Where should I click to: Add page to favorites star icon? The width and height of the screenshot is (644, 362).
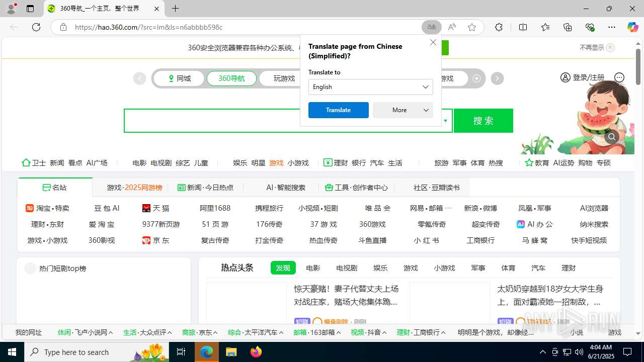pos(471,27)
